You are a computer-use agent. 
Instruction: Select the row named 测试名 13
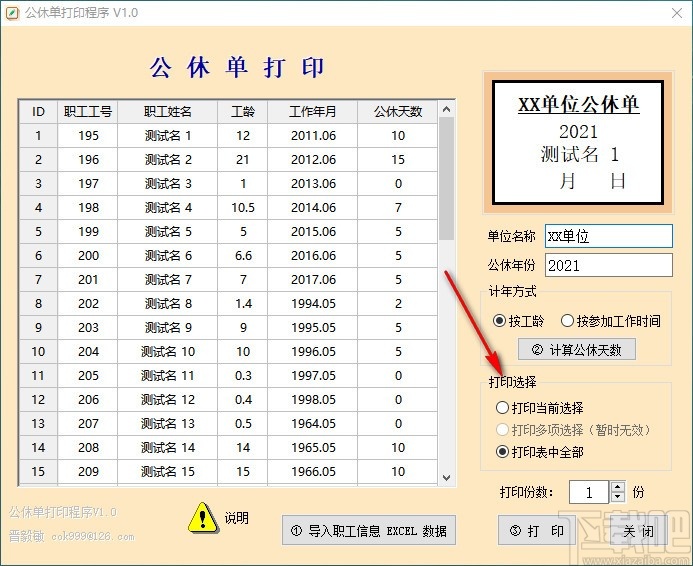(228, 423)
